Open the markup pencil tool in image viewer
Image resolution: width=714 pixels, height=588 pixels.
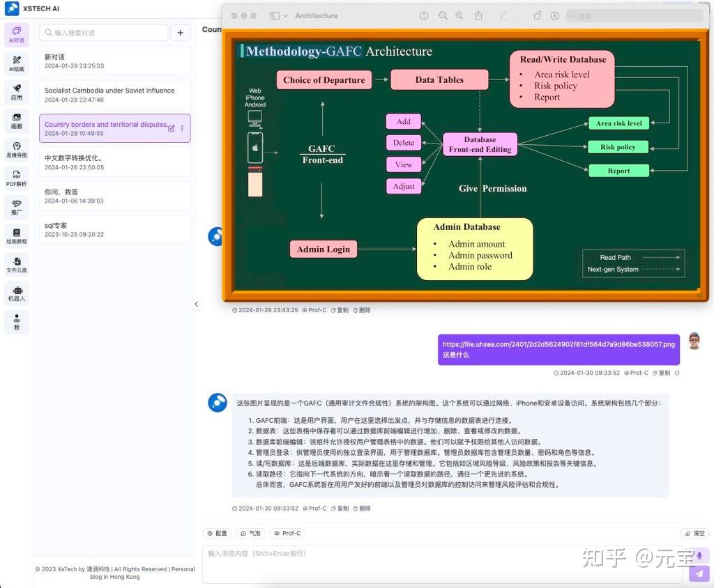coord(503,15)
